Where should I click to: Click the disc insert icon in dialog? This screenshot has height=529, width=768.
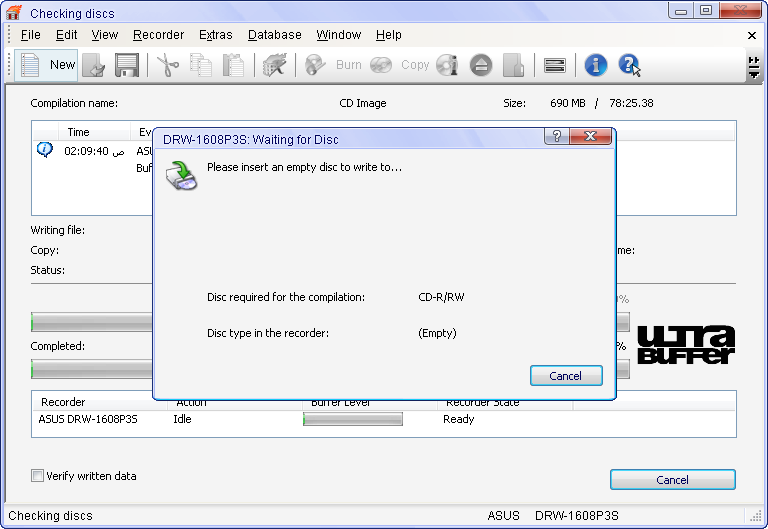pyautogui.click(x=181, y=175)
